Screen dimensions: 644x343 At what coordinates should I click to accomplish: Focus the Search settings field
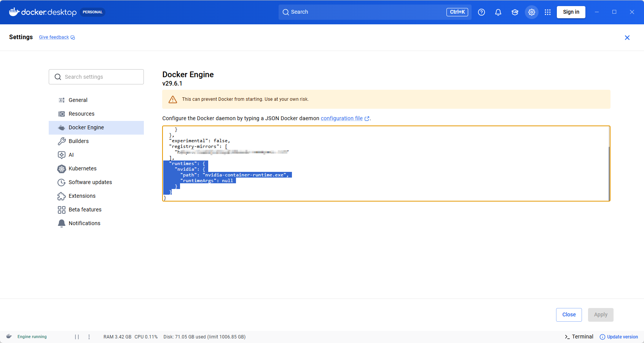click(x=96, y=77)
